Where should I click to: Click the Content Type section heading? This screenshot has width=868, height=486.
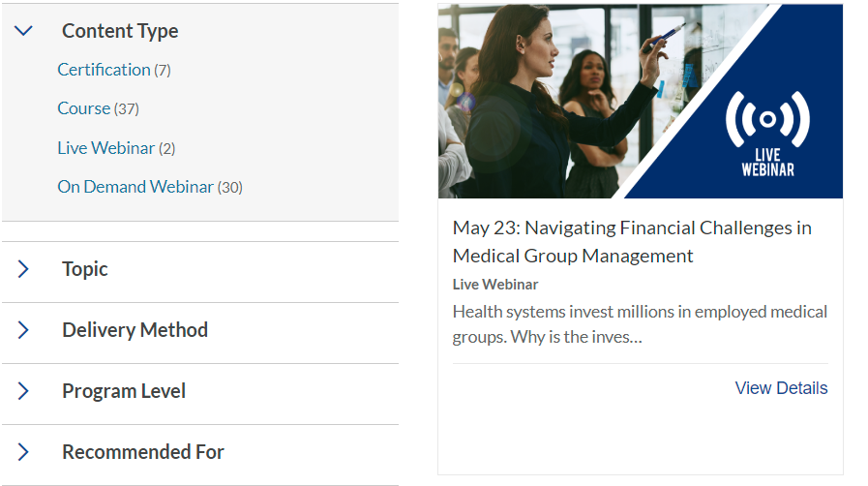coord(120,31)
